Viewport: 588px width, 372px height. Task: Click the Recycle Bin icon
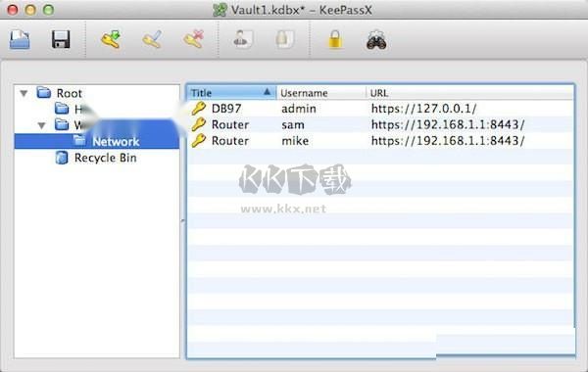tap(62, 158)
